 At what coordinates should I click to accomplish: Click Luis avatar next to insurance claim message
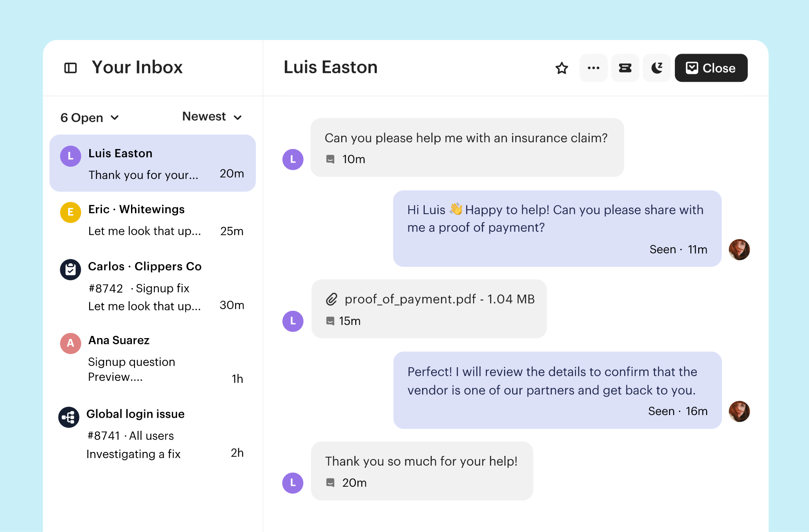293,160
